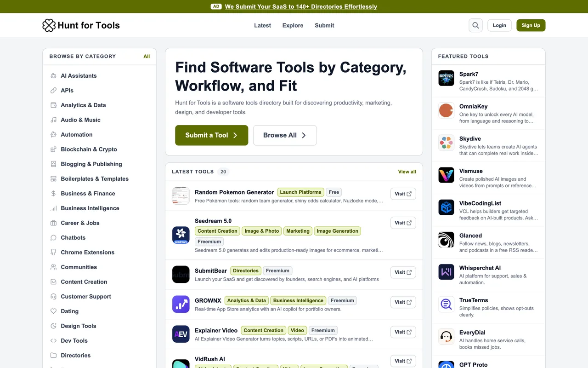
Task: Select the Dev Tools category
Action: click(x=100, y=340)
